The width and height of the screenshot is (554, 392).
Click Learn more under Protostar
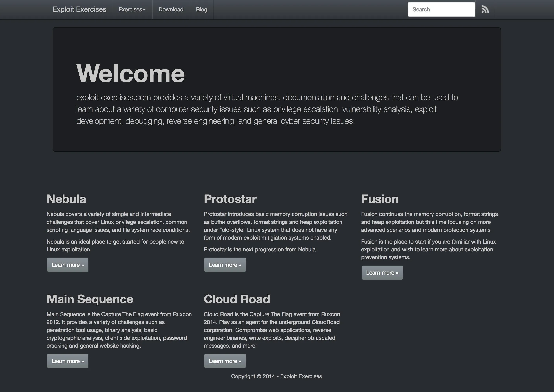[x=225, y=265]
